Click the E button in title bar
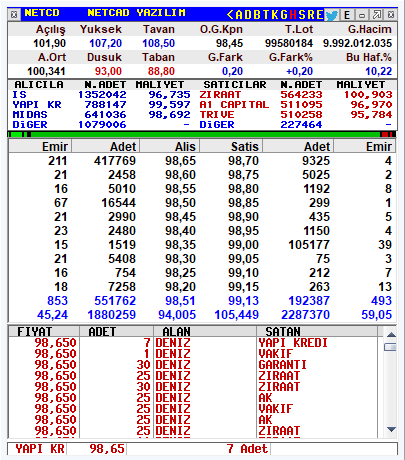Viewport: 405px width, 460px height. pyautogui.click(x=347, y=15)
